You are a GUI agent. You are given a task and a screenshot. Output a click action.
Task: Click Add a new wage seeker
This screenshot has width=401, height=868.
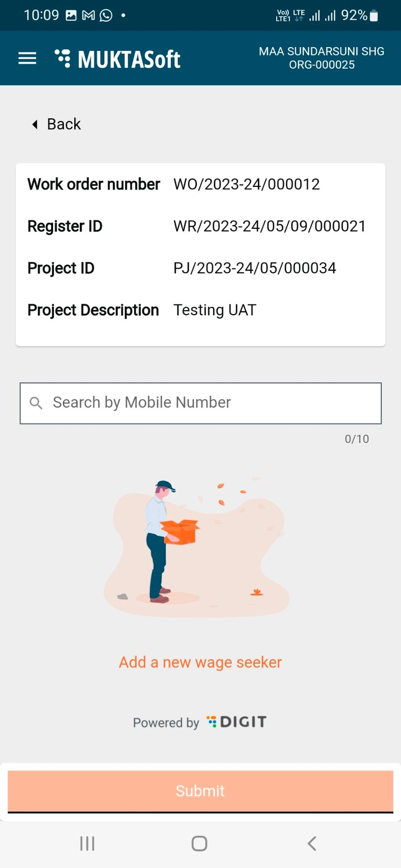coord(200,662)
